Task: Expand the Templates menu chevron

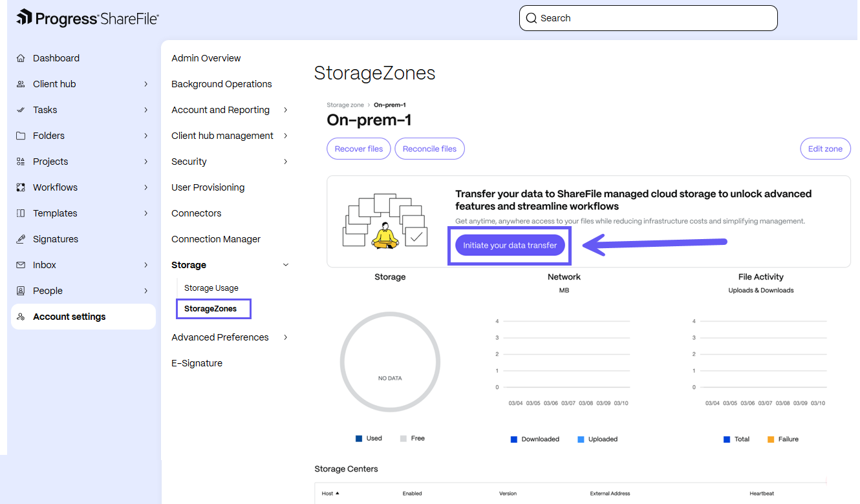Action: (146, 213)
